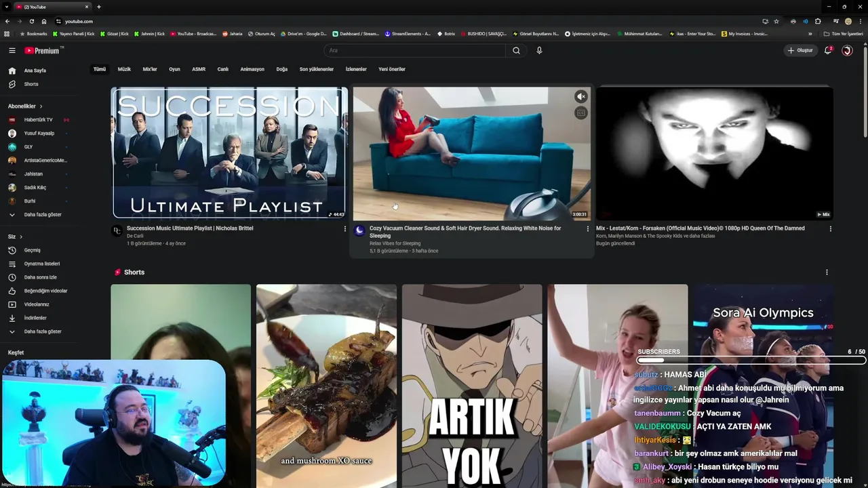Image resolution: width=868 pixels, height=488 pixels.
Task: Click the Ara search field
Action: (x=415, y=50)
